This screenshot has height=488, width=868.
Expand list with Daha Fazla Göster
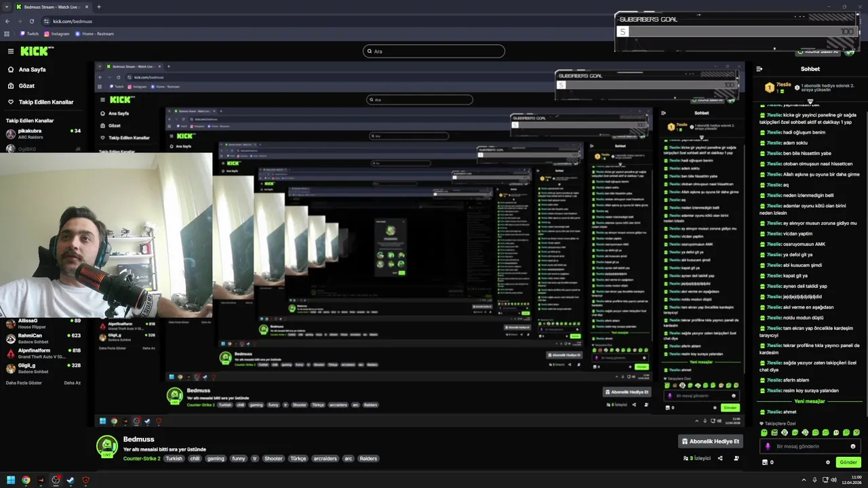[x=24, y=382]
